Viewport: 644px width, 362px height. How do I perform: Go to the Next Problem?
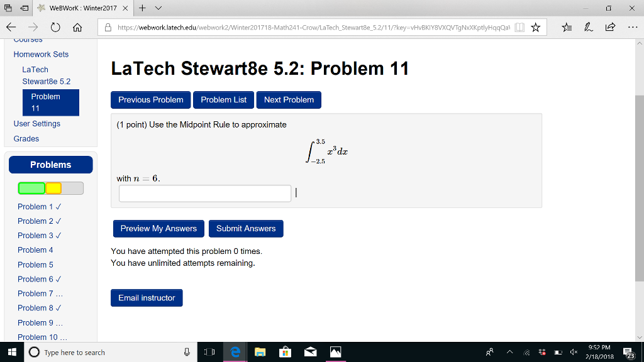point(288,99)
